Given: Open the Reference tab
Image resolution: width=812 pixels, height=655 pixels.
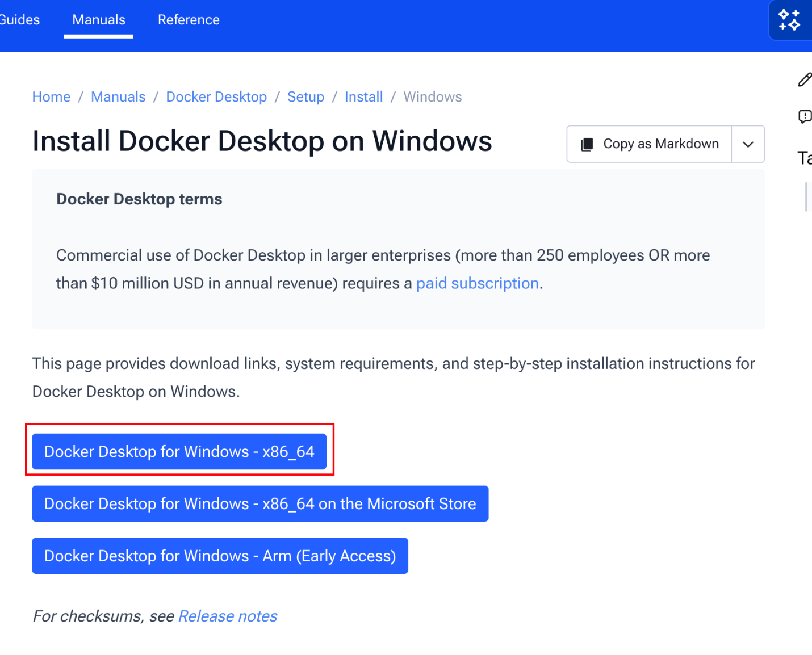Looking at the screenshot, I should coord(189,20).
